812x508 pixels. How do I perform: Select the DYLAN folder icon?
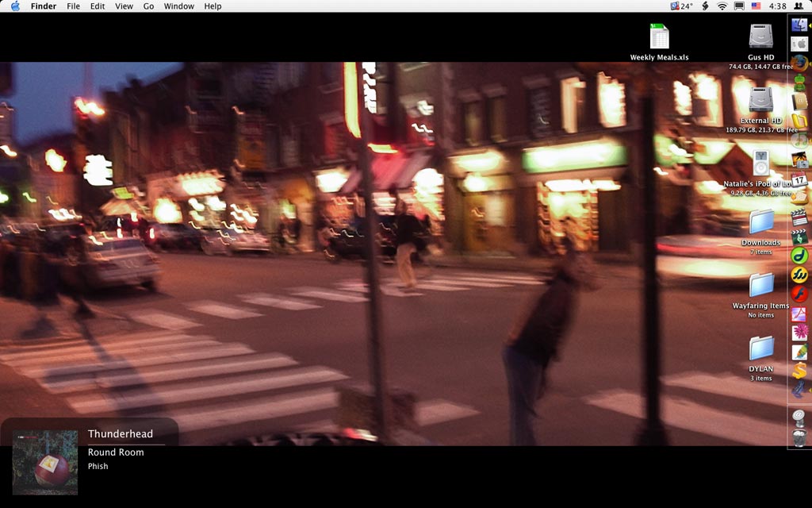760,348
